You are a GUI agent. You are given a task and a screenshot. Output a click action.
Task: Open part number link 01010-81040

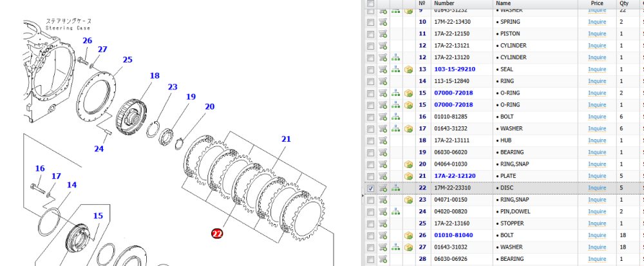point(453,236)
